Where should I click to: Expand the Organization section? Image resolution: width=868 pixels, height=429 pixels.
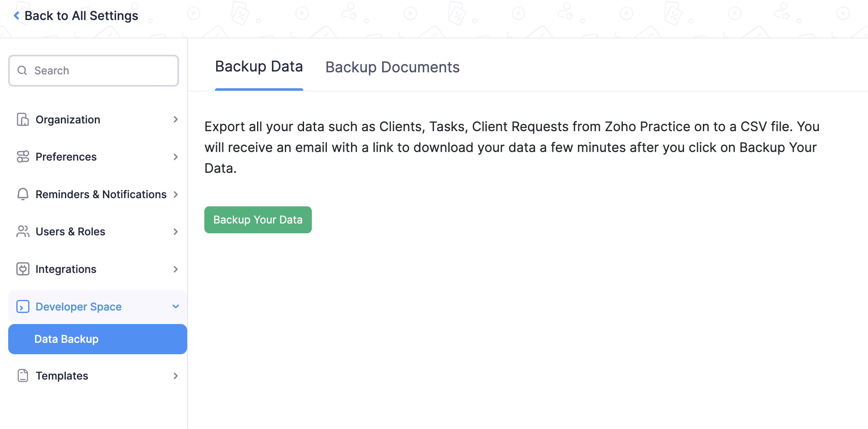[x=176, y=119]
